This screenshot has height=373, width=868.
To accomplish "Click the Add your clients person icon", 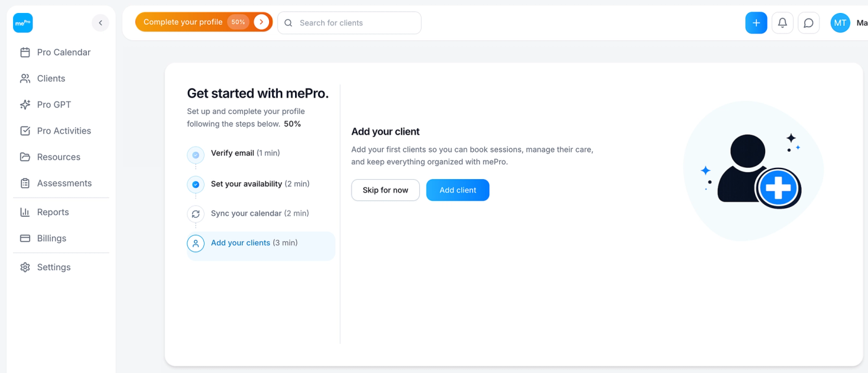I will [196, 244].
